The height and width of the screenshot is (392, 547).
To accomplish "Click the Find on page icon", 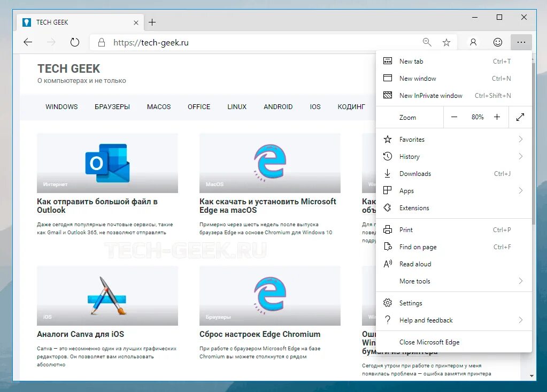I will click(388, 247).
